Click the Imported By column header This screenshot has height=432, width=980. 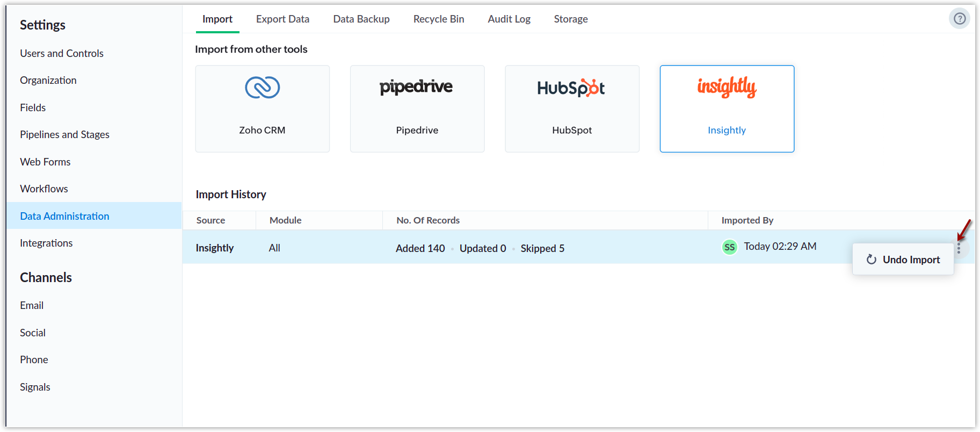(747, 220)
